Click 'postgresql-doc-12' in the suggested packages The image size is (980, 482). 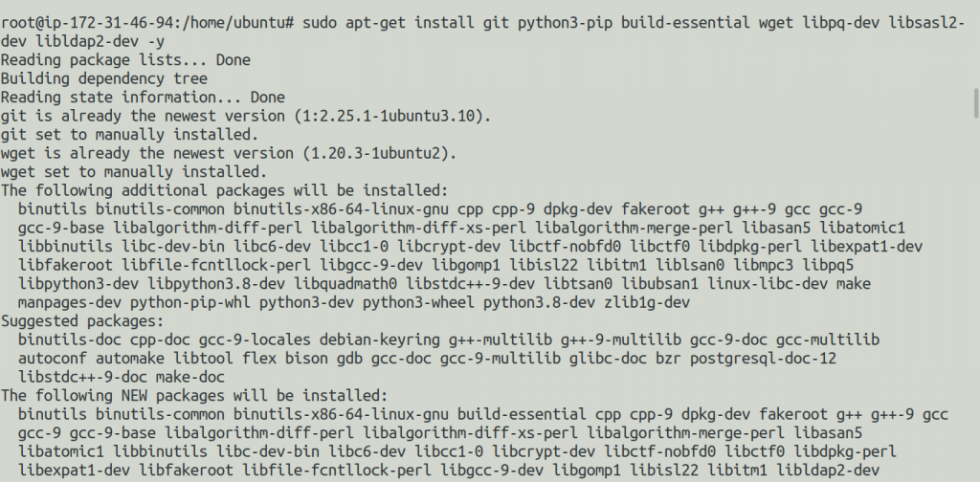[763, 359]
